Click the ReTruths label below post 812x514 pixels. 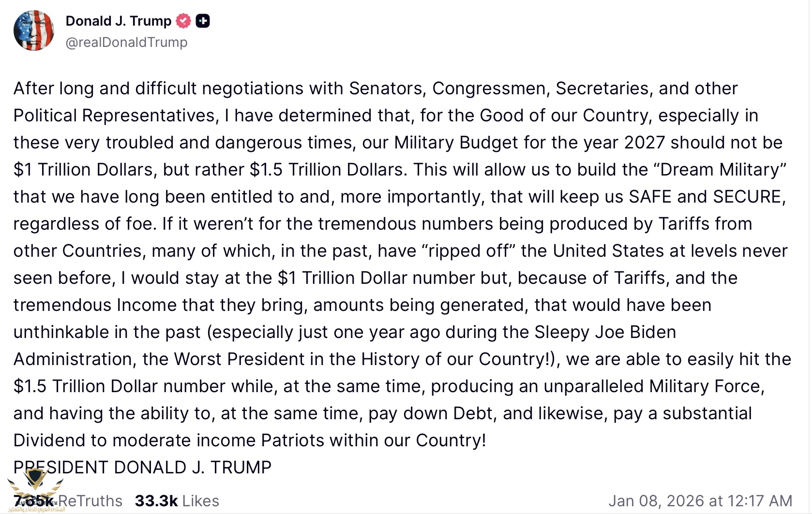pyautogui.click(x=90, y=501)
